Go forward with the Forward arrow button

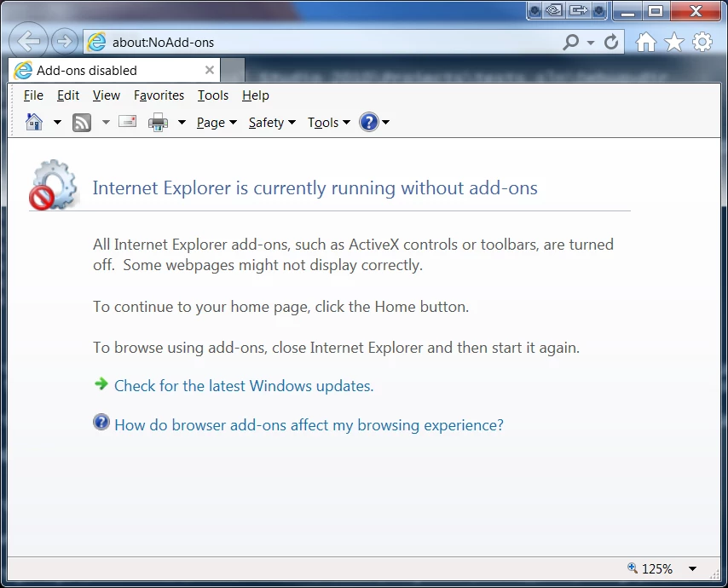point(65,41)
